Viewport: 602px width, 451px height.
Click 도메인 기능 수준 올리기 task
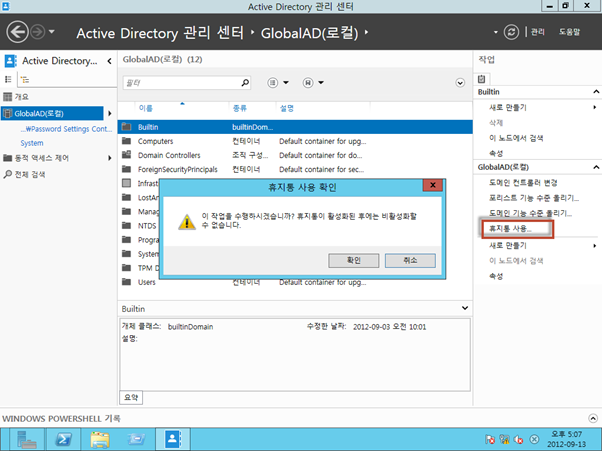tap(530, 213)
